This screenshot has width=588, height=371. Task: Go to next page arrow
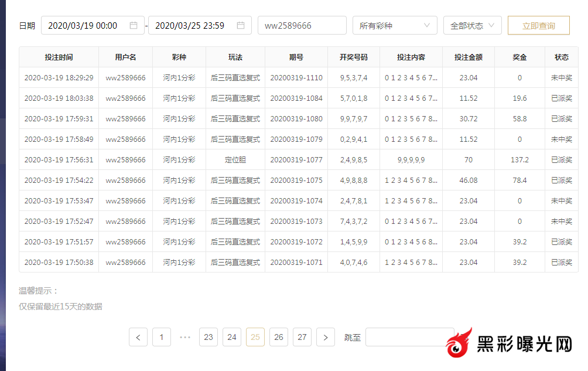tap(326, 337)
